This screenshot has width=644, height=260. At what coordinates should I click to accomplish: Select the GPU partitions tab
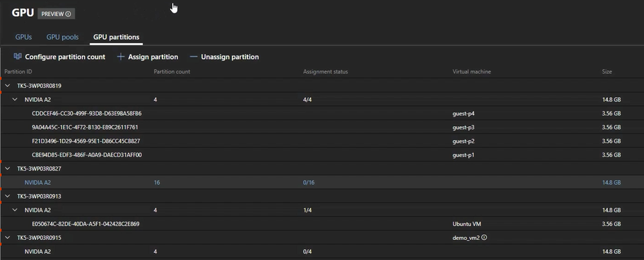coord(116,37)
